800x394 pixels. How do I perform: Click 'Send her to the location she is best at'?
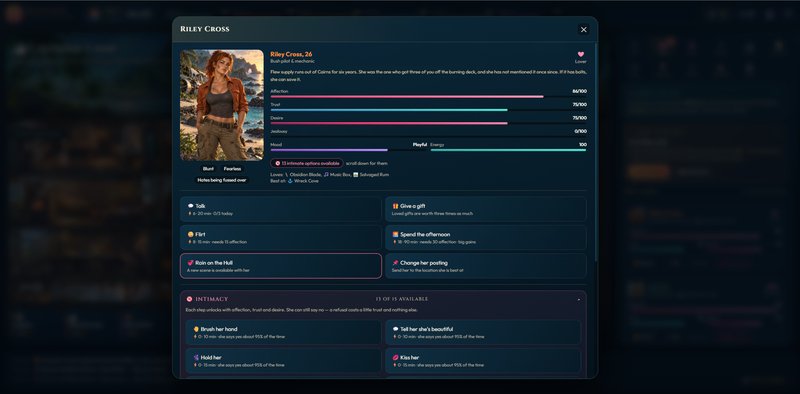tap(428, 270)
